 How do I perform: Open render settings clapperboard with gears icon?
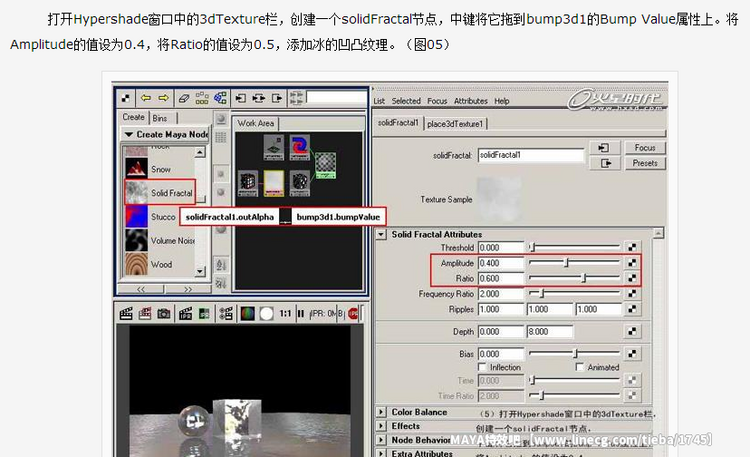click(226, 314)
